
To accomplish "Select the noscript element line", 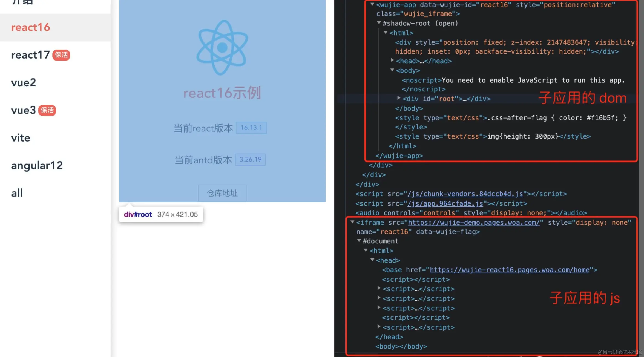I will tap(513, 85).
